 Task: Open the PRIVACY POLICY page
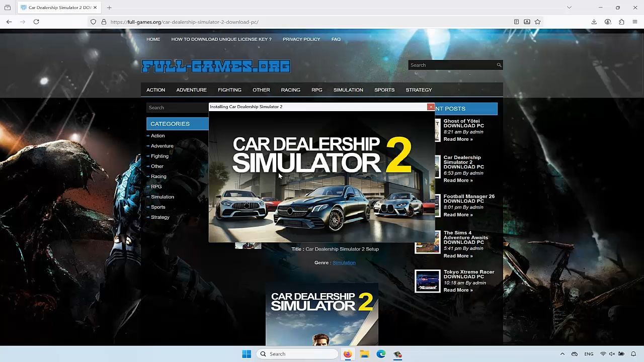[x=301, y=39]
